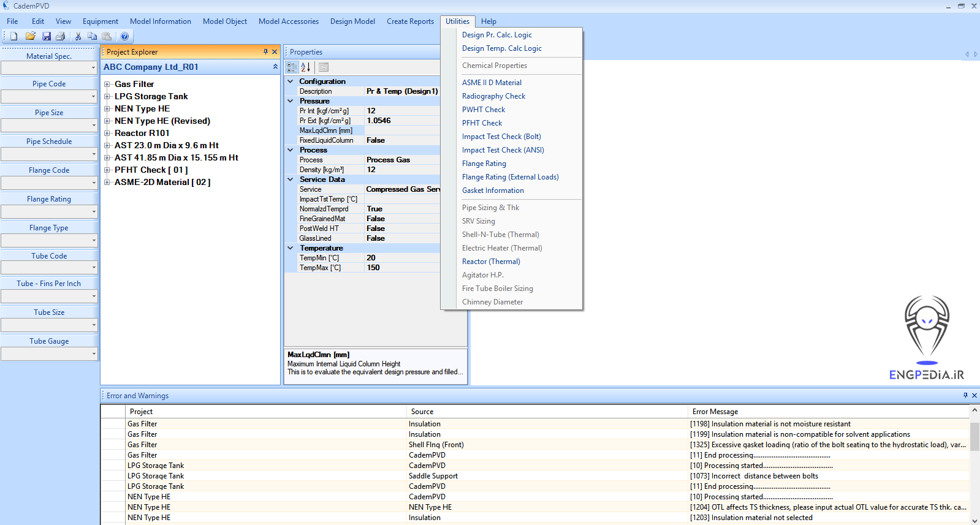Expand the LPG Storage Tank node
This screenshot has height=525, width=980.
(x=107, y=96)
